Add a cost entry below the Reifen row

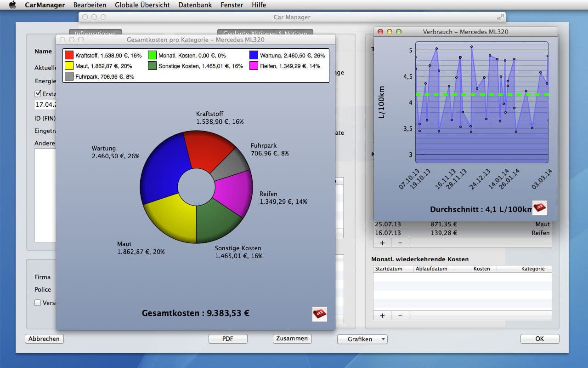pos(382,242)
